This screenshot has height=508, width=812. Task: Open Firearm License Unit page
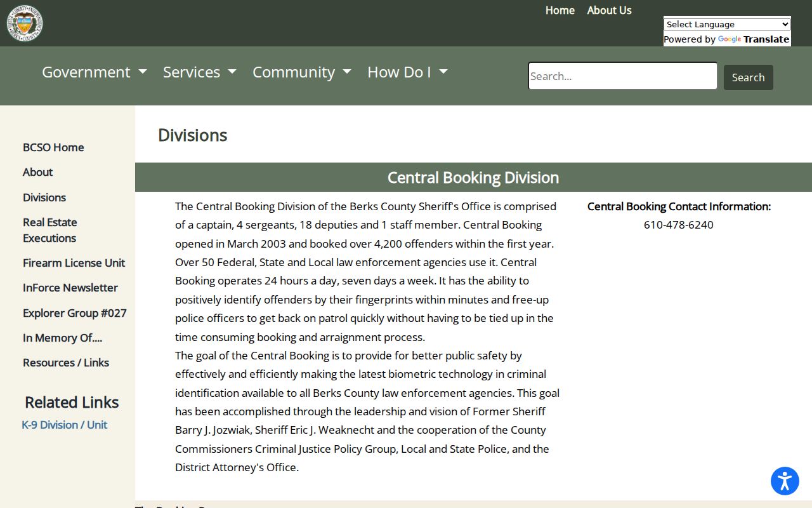point(74,263)
